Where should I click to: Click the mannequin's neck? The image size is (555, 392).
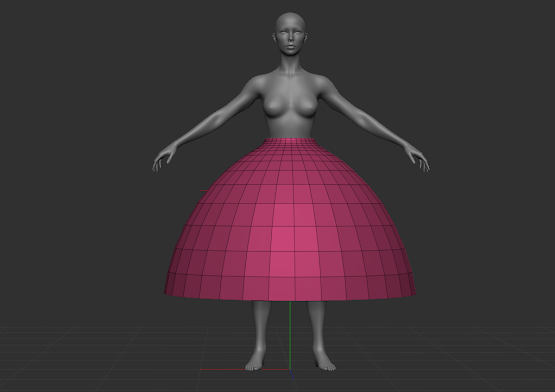pyautogui.click(x=290, y=64)
